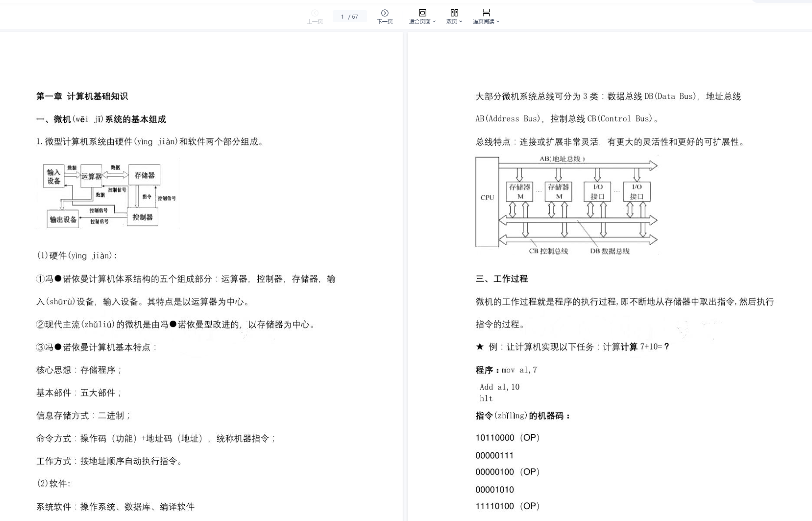The height and width of the screenshot is (521, 812).
Task: Click the 三、工作过程 section heading
Action: (x=501, y=279)
